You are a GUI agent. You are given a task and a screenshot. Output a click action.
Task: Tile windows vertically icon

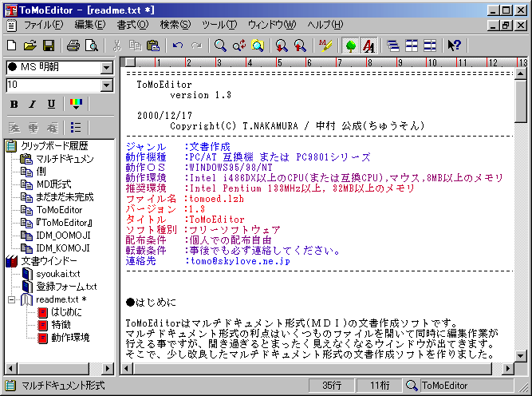pos(430,46)
